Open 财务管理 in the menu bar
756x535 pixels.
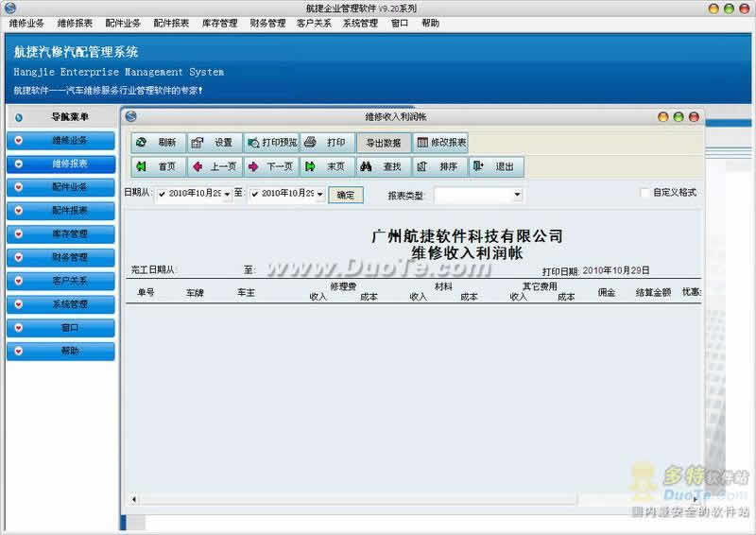(x=267, y=23)
